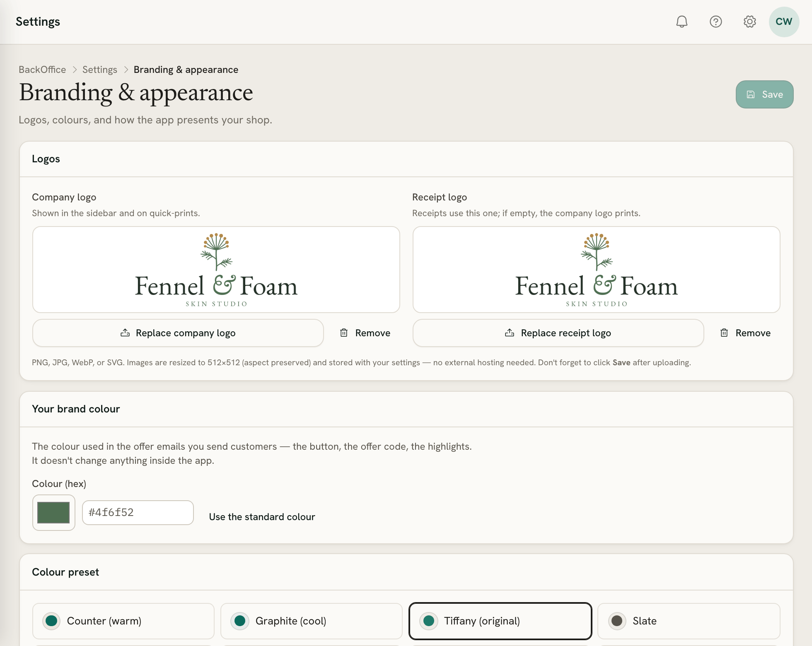Go to Settings breadcrumb

100,70
